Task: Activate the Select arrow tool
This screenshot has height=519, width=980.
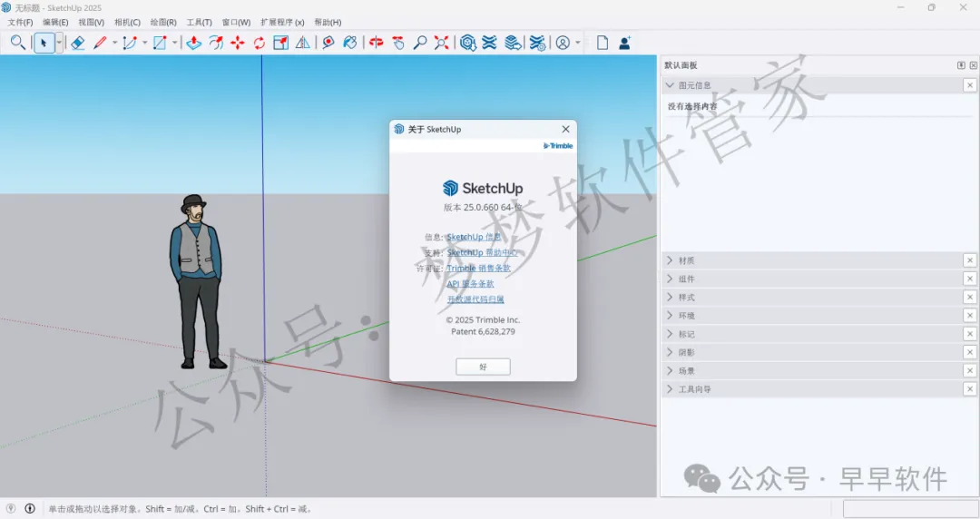Action: pos(44,43)
